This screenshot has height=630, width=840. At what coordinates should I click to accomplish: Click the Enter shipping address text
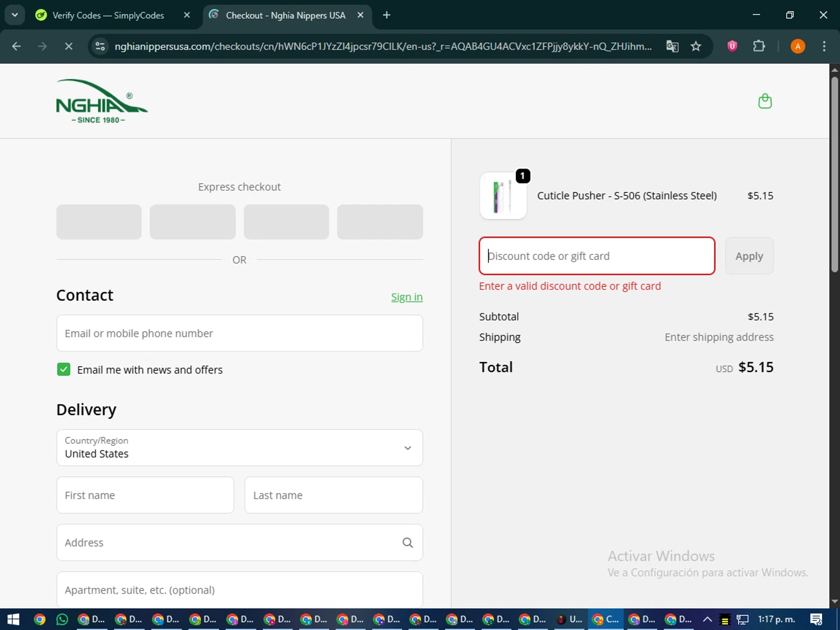pyautogui.click(x=719, y=337)
